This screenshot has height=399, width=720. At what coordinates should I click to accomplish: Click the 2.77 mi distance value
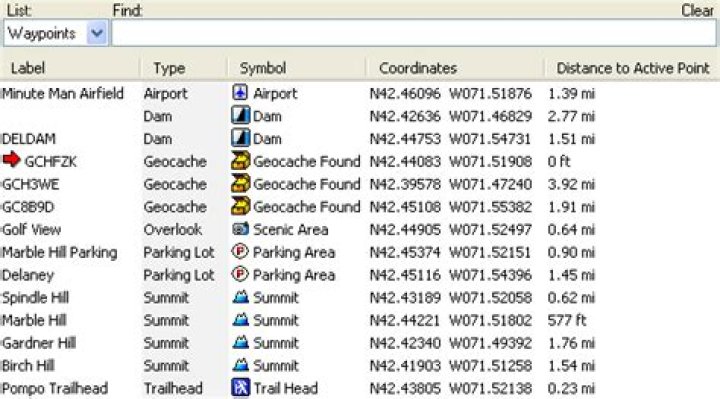(571, 116)
